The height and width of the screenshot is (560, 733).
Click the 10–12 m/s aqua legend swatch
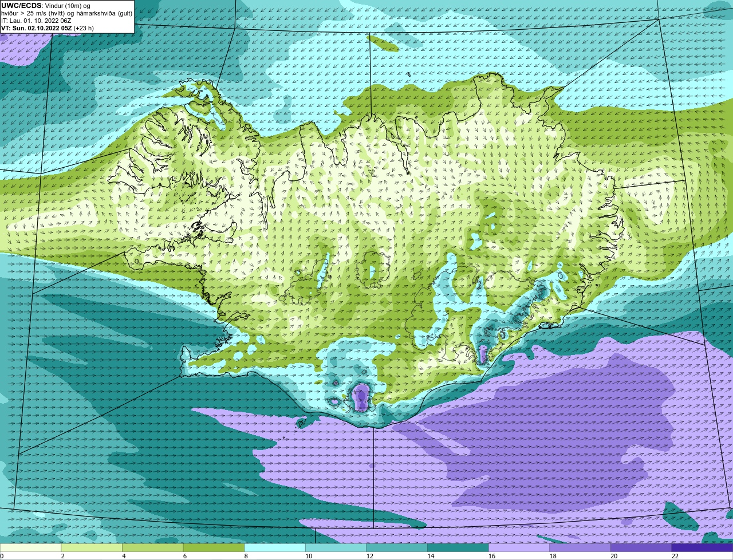click(x=336, y=547)
